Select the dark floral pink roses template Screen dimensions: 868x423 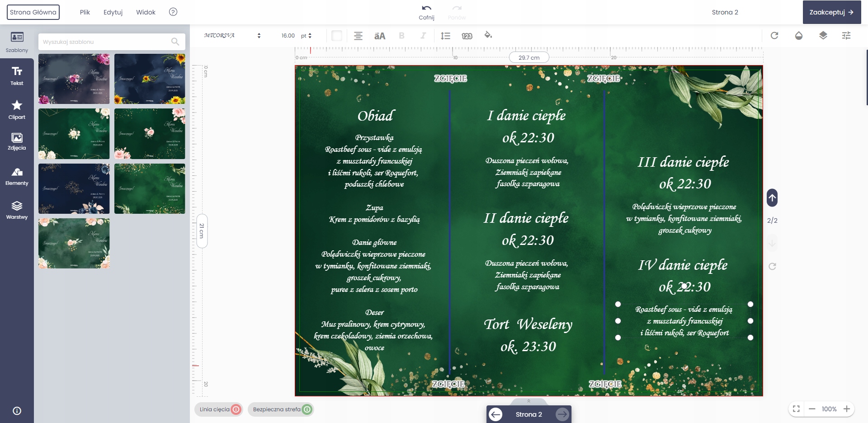point(74,79)
